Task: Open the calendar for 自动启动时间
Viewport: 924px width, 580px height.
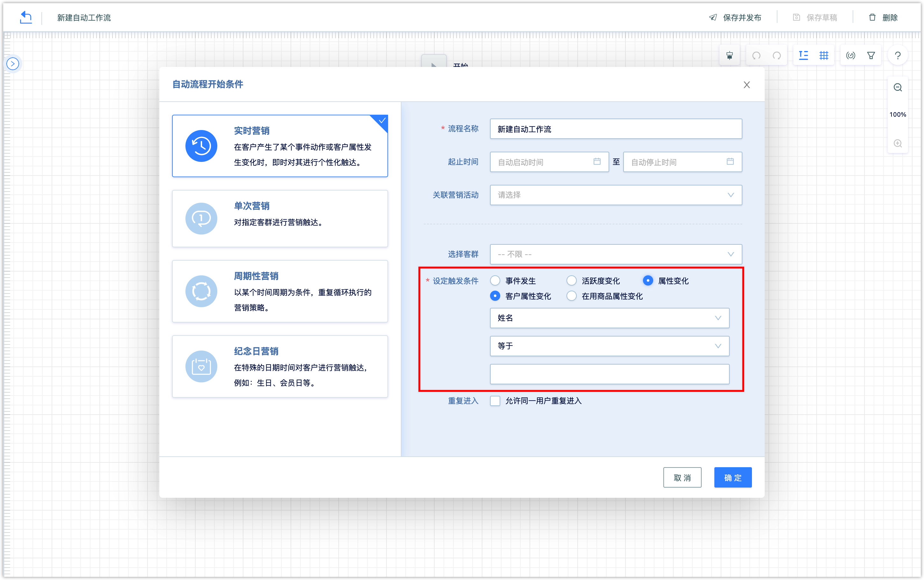Action: (x=597, y=162)
